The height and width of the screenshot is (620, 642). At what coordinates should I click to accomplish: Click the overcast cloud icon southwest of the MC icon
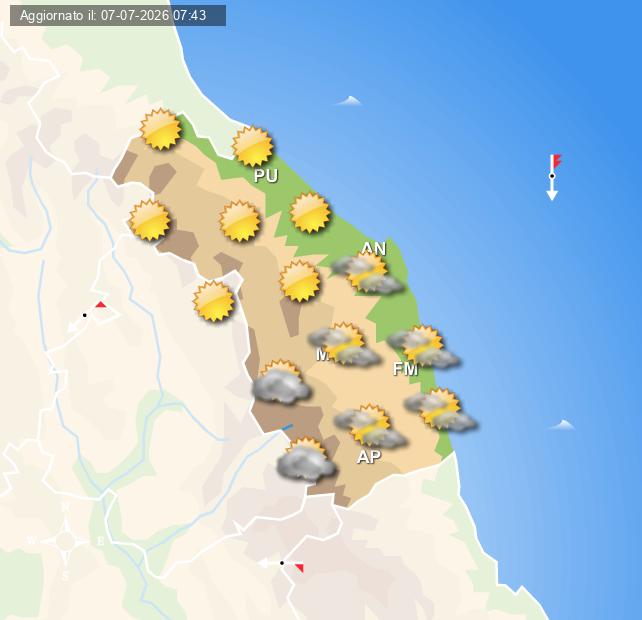(281, 382)
